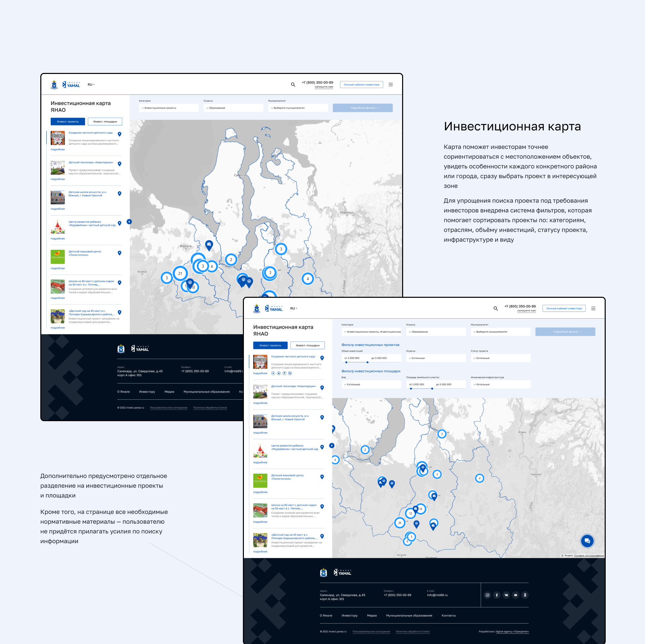
Task: Click the search magnifier in the upper window header
Action: coord(293,85)
